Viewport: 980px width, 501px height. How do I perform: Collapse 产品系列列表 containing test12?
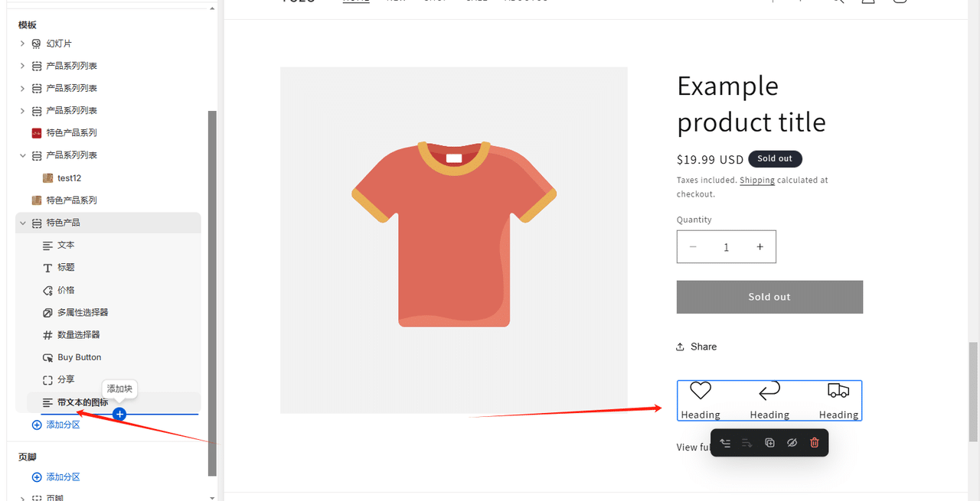coord(23,155)
